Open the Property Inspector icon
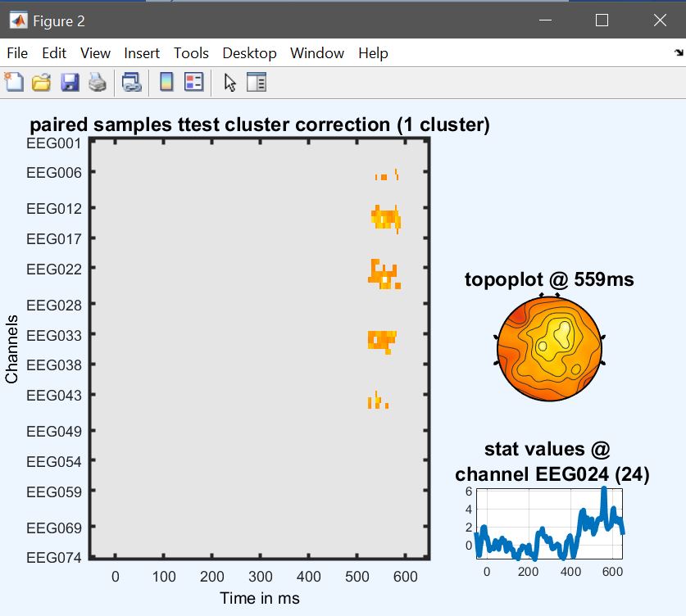This screenshot has height=616, width=686. (257, 82)
